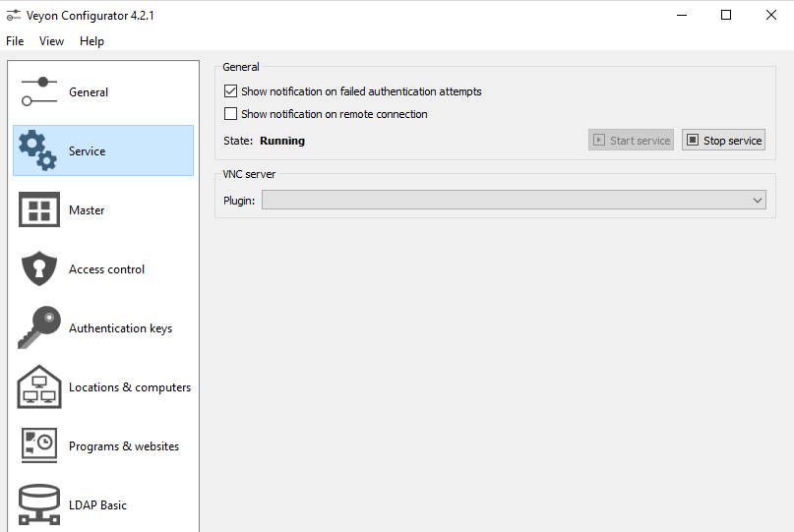794x532 pixels.
Task: Minimize the Veyon Configurator window
Action: (682, 15)
